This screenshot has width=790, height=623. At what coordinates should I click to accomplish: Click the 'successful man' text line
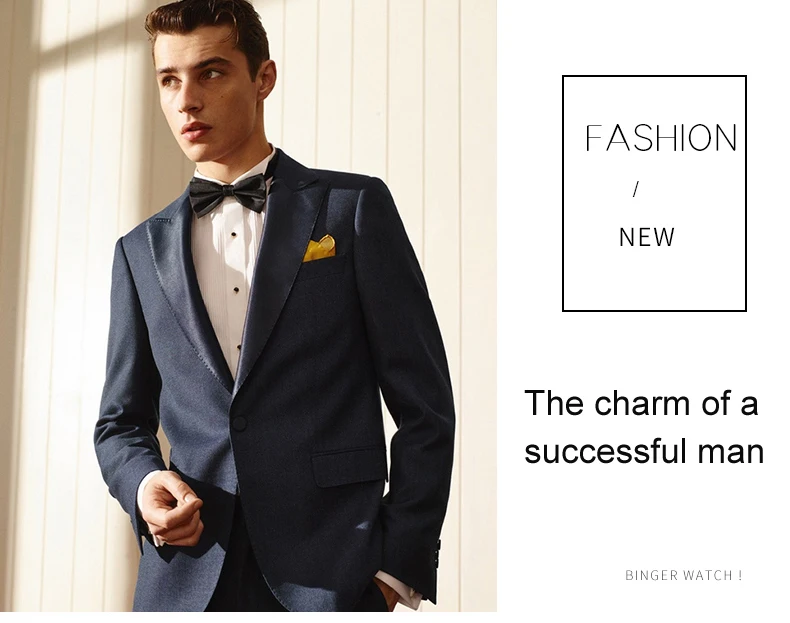(x=644, y=451)
